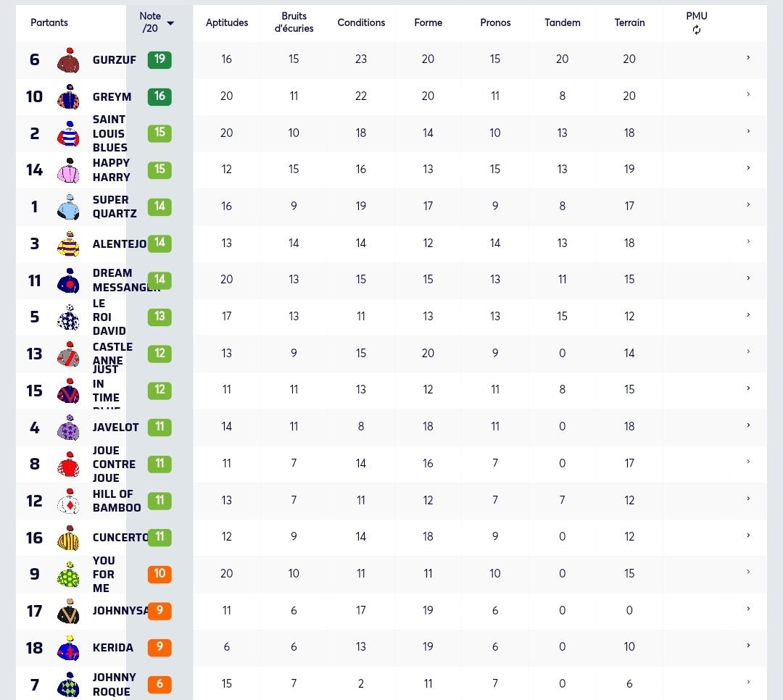The width and height of the screenshot is (783, 700).
Task: Click Kerida's blue and red silks icon
Action: [68, 648]
